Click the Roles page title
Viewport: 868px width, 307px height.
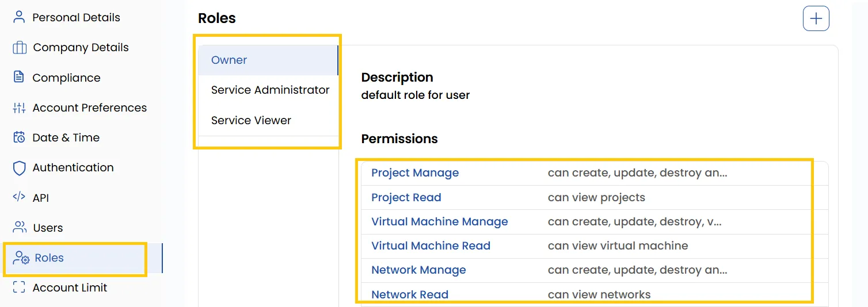tap(217, 18)
